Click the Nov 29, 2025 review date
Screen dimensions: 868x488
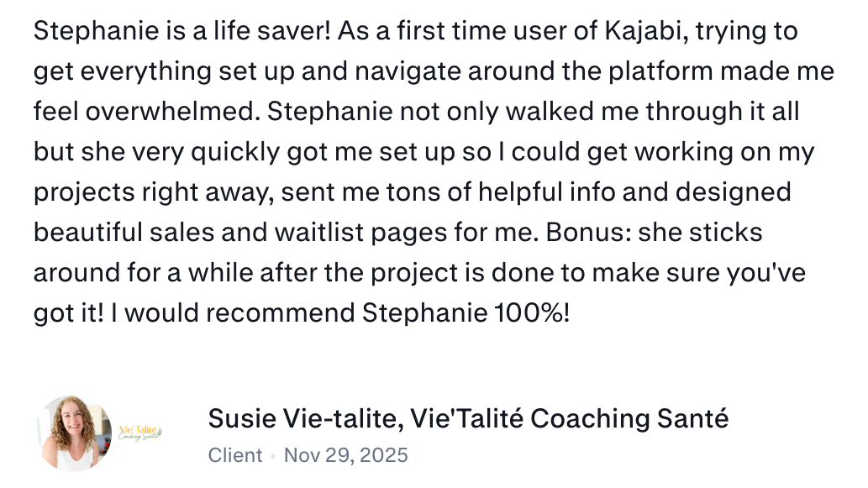[x=346, y=455]
